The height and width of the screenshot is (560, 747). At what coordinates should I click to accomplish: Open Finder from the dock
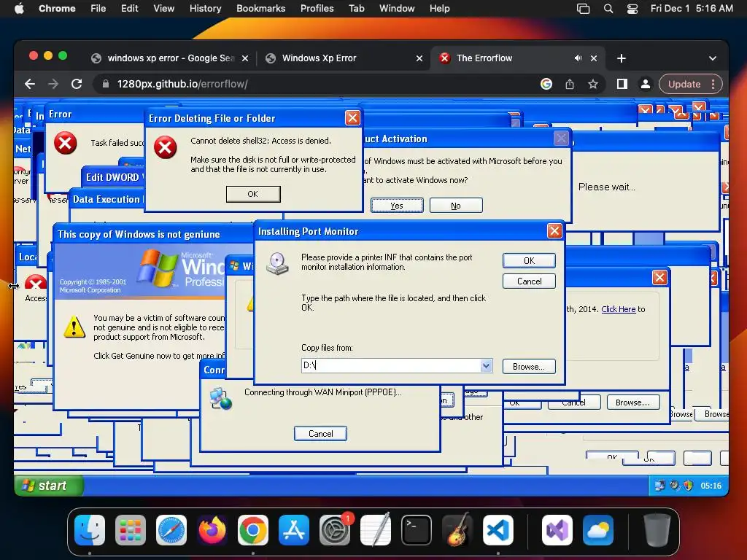(90, 530)
